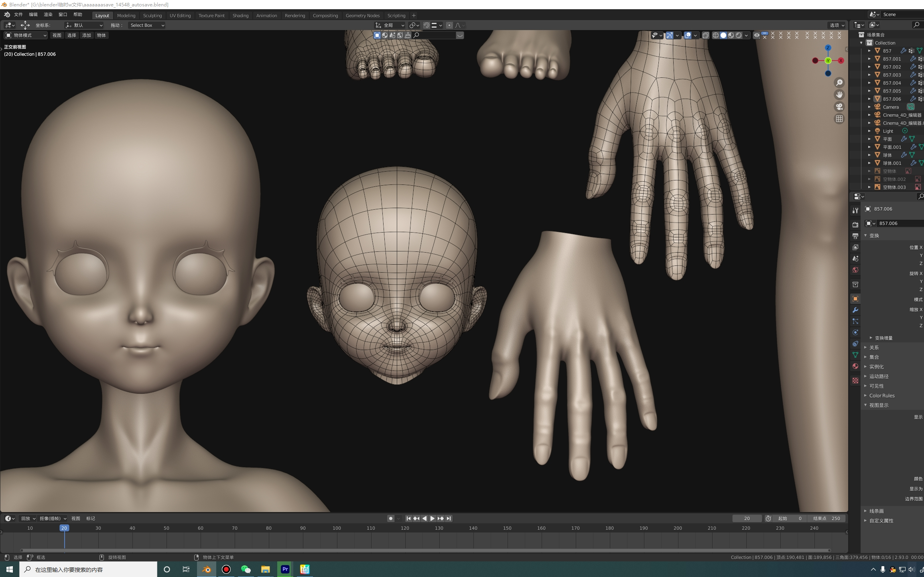Screen dimensions: 924x577
Task: Toggle snapping magnet in header
Action: click(x=426, y=25)
